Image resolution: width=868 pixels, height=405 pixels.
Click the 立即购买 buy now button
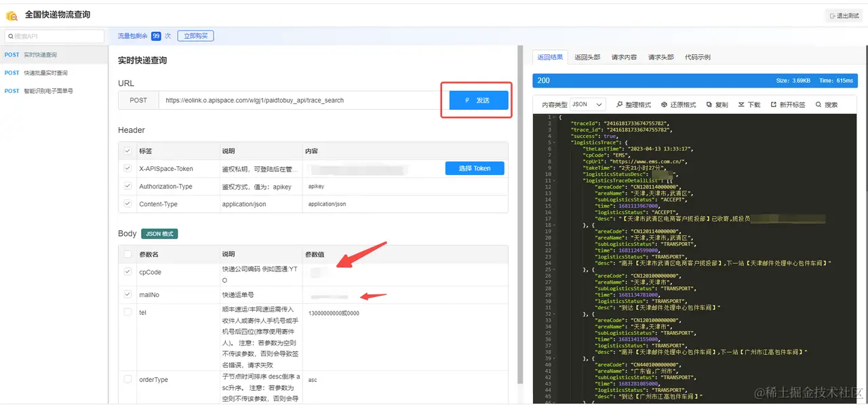pyautogui.click(x=195, y=36)
